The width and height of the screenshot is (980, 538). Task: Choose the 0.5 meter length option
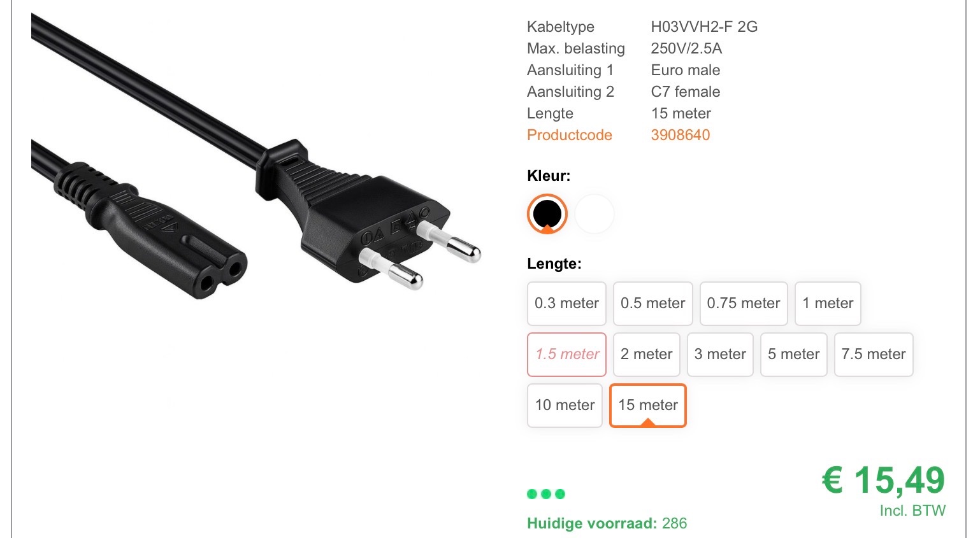pyautogui.click(x=652, y=304)
